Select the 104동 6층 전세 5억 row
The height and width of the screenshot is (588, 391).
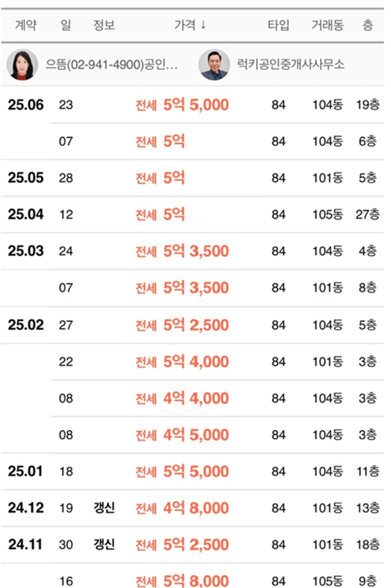click(217, 142)
